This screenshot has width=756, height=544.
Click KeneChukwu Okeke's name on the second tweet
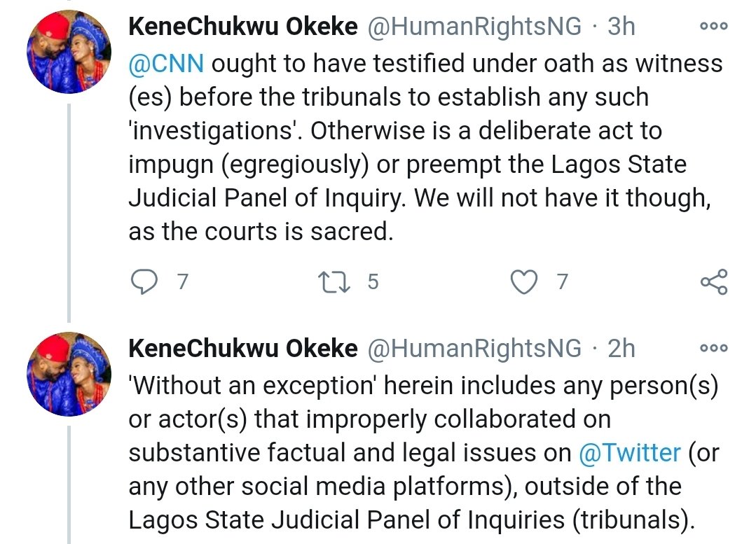coord(242,349)
